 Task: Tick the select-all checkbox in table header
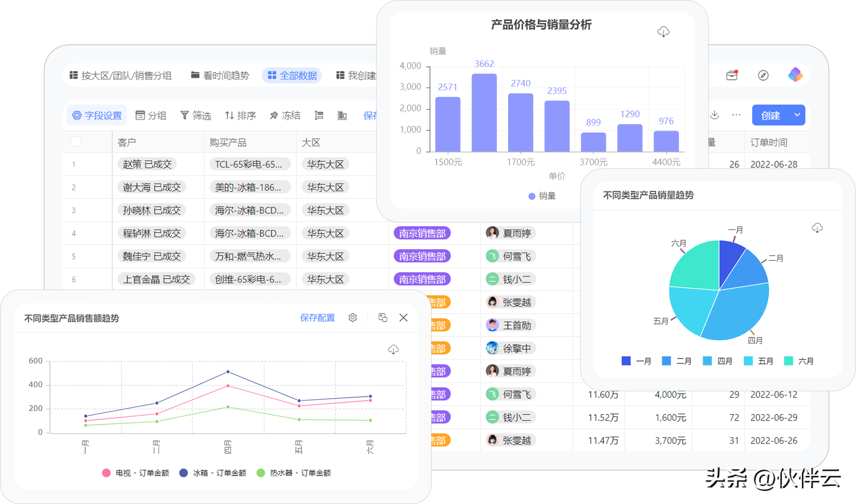pyautogui.click(x=75, y=141)
